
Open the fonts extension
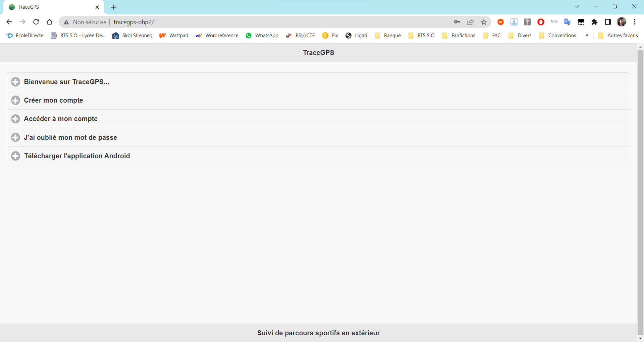pyautogui.click(x=554, y=22)
